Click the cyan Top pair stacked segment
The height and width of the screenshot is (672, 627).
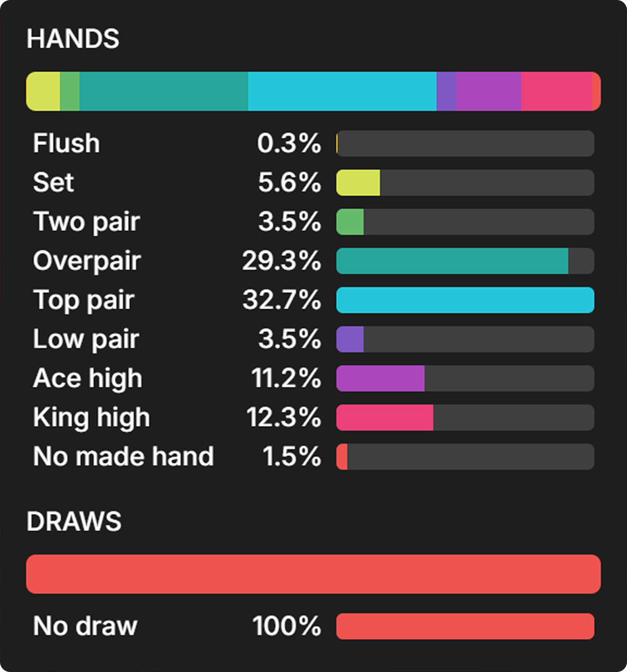coord(342,91)
